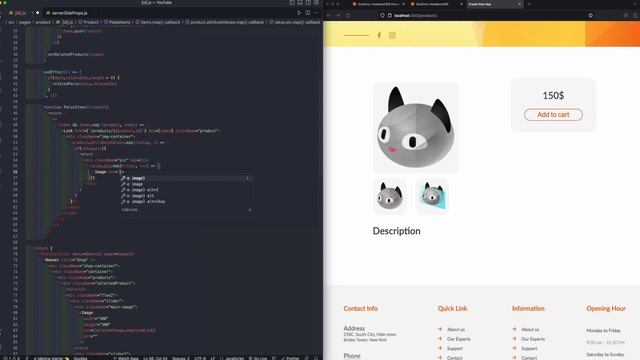Select the second cat thumbnail with blue background
The image size is (640, 360).
(432, 196)
